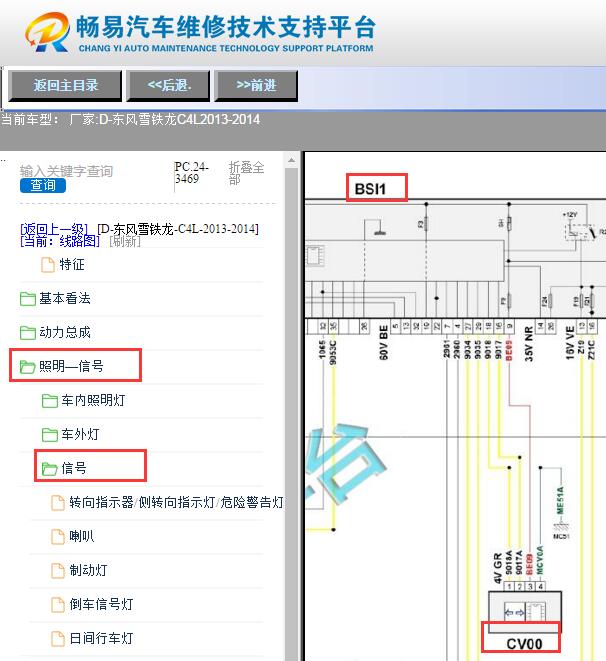Click the folder icon beside 基本看法
Viewport: 606px width, 661px height.
pos(28,299)
